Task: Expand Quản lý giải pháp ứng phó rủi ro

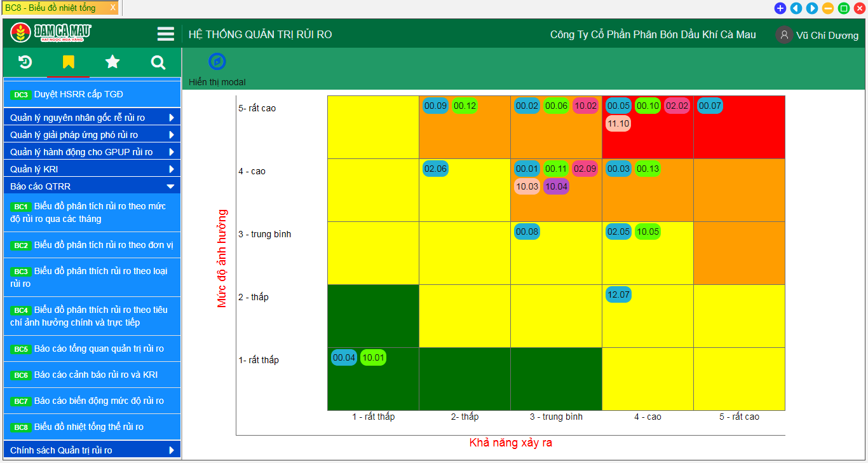Action: [92, 135]
